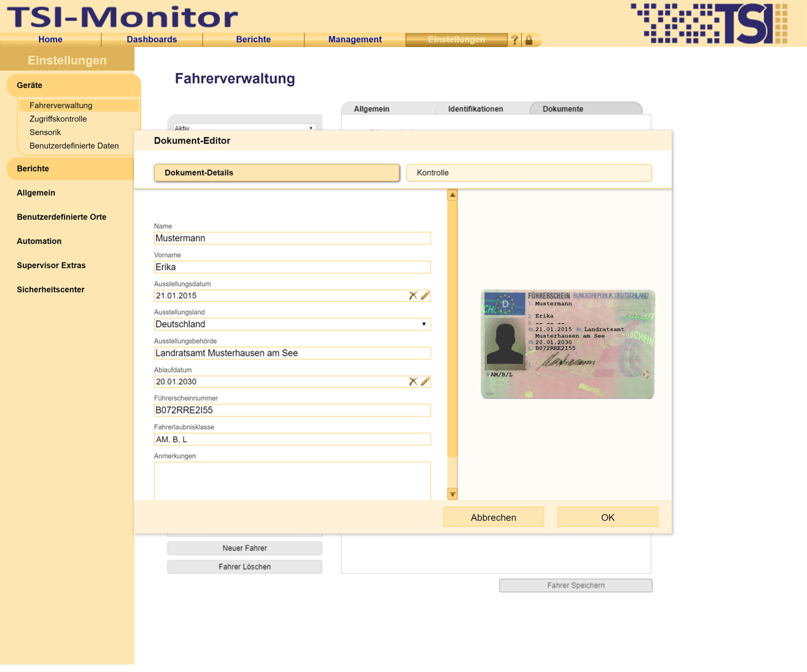The height and width of the screenshot is (672, 807).
Task: Switch to the Dokumente tab
Action: coord(586,109)
